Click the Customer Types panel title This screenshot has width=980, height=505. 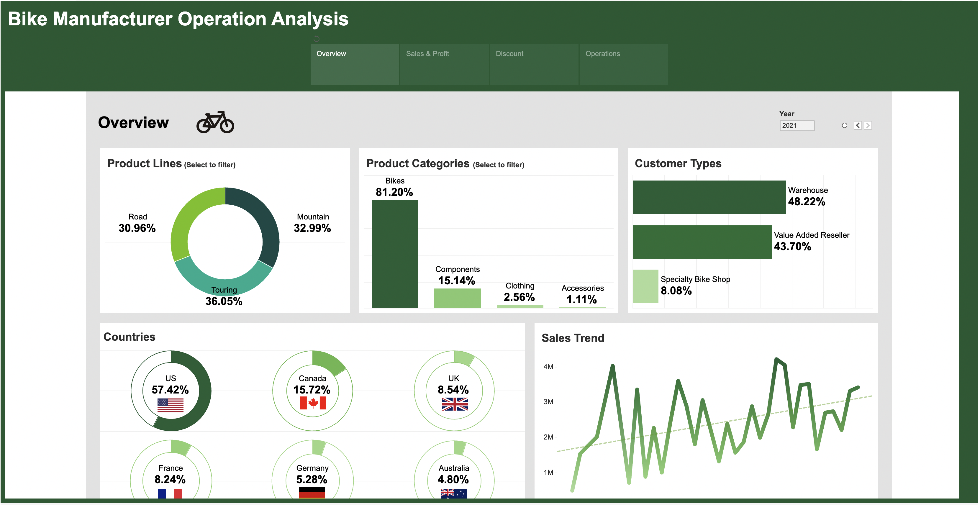click(x=678, y=163)
